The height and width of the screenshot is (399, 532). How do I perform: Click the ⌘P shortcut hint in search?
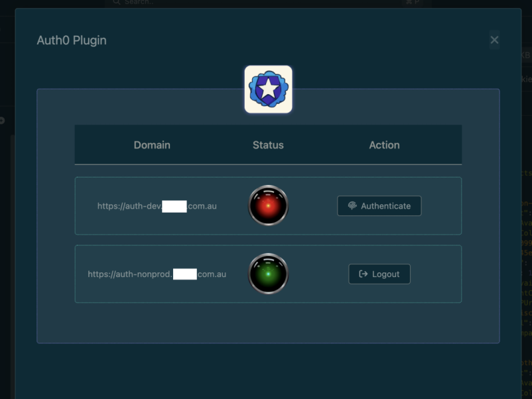click(413, 3)
